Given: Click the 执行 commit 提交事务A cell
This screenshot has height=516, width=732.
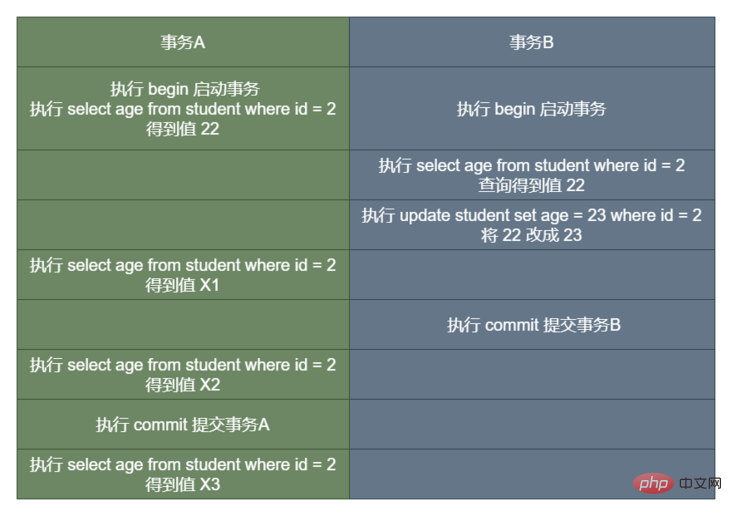Looking at the screenshot, I should pos(183,425).
